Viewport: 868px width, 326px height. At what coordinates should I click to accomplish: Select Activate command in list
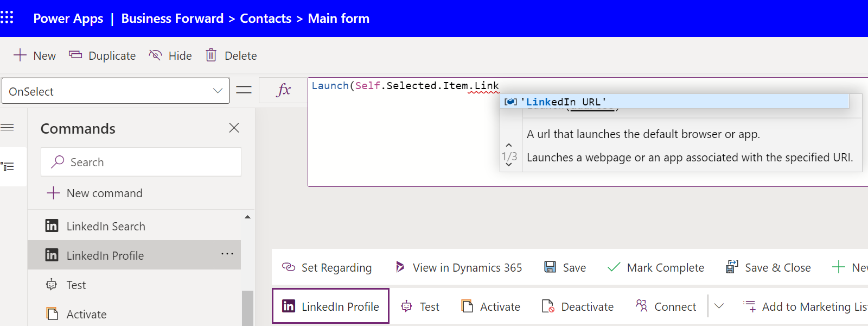[x=134, y=314]
